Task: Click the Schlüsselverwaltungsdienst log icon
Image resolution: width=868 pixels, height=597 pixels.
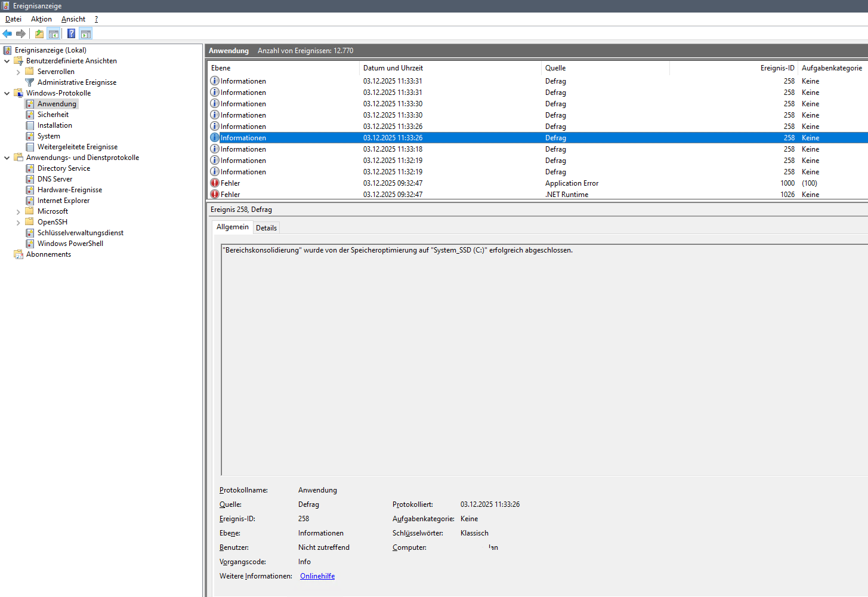Action: [x=30, y=233]
